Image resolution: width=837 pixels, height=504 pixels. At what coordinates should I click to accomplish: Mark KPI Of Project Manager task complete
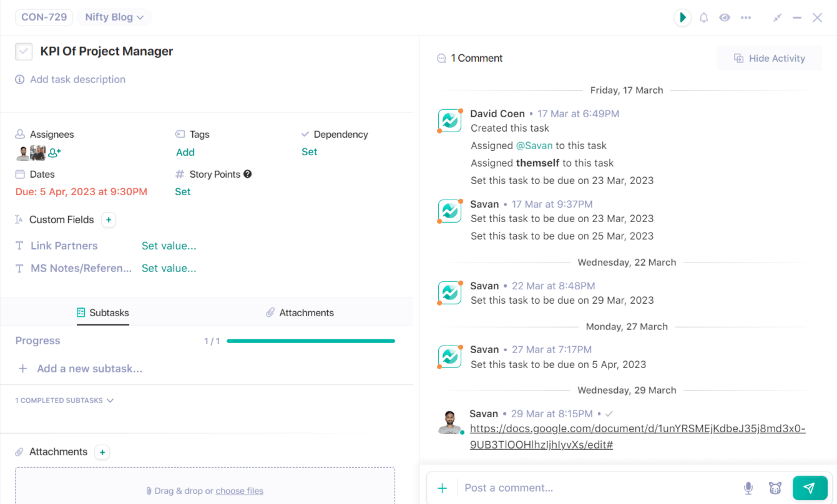click(x=24, y=51)
